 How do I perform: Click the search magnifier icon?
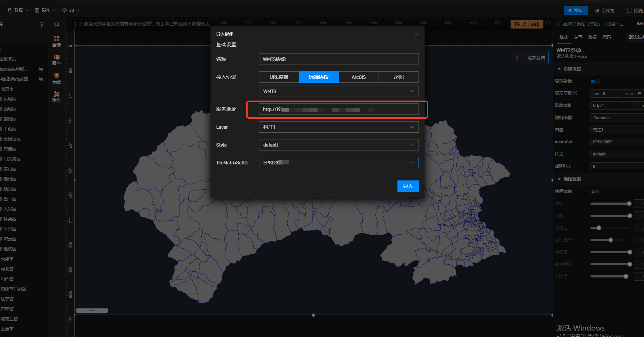(x=57, y=24)
